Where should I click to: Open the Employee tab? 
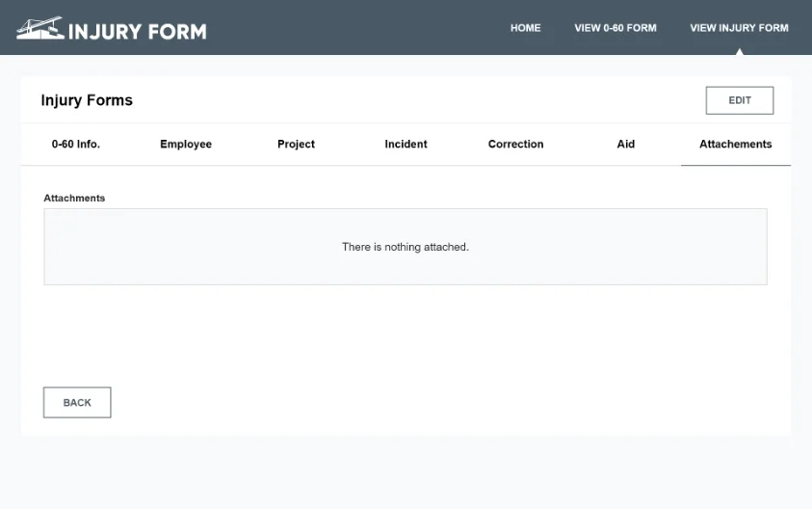click(186, 144)
